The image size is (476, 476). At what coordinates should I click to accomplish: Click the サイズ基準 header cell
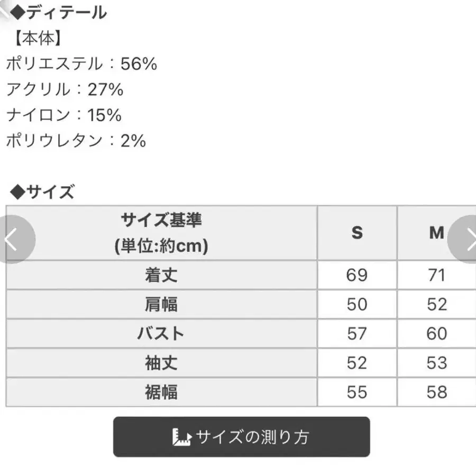click(x=161, y=233)
